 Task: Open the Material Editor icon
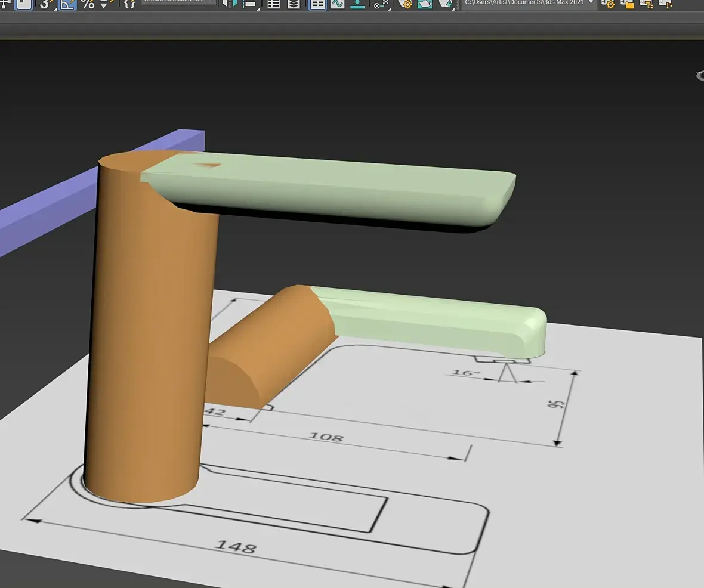[381, 4]
